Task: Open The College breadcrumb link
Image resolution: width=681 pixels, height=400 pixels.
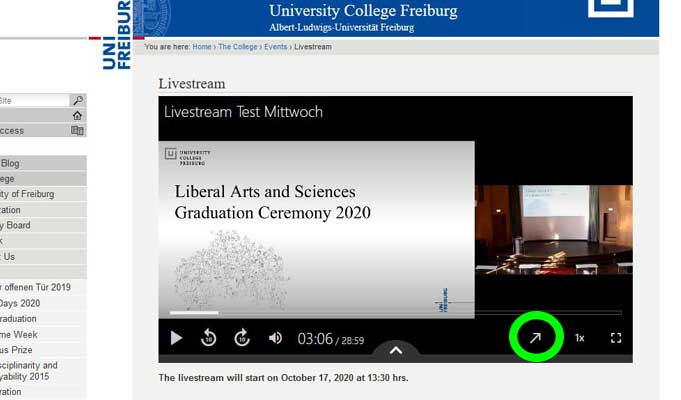Action: [x=238, y=46]
